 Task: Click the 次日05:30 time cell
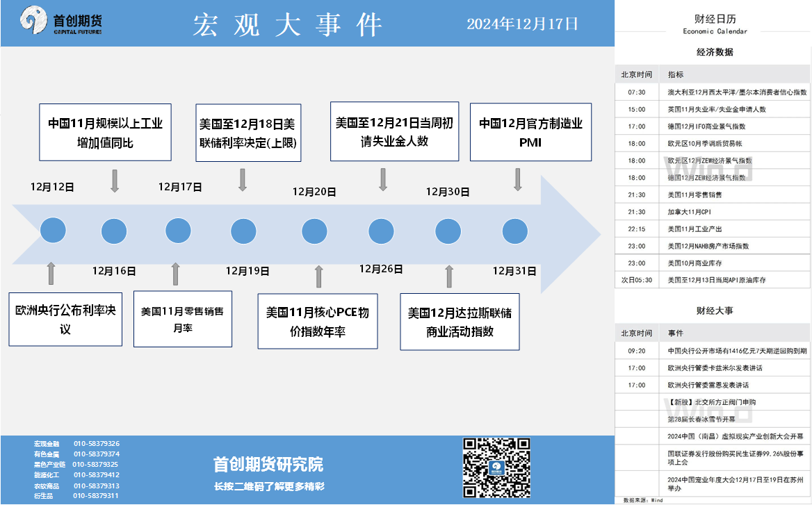[x=636, y=280]
